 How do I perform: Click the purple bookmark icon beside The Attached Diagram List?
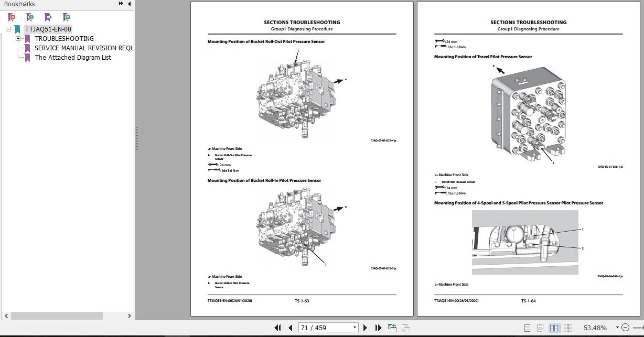tap(27, 58)
